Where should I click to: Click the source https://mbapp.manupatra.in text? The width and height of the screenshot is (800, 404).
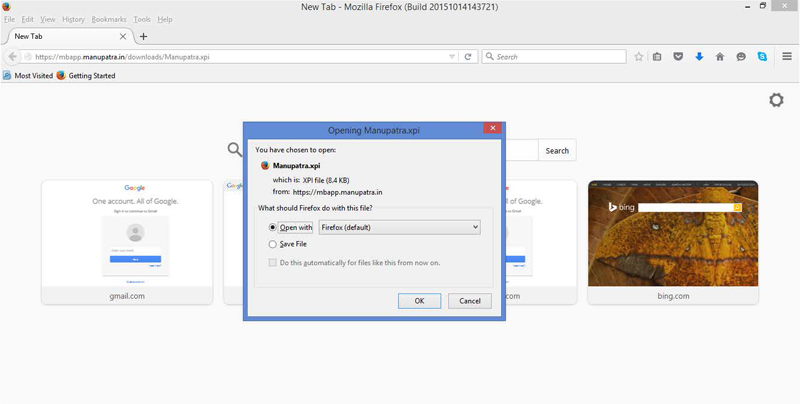337,192
